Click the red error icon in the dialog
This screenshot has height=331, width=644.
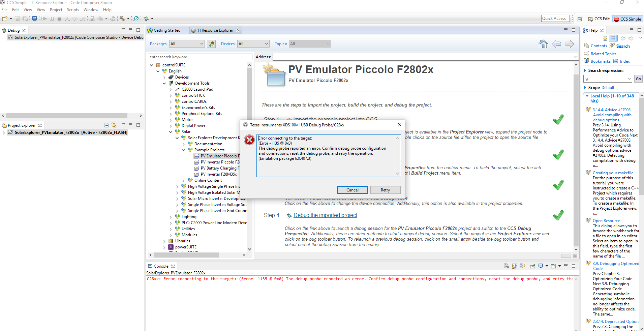pyautogui.click(x=249, y=140)
